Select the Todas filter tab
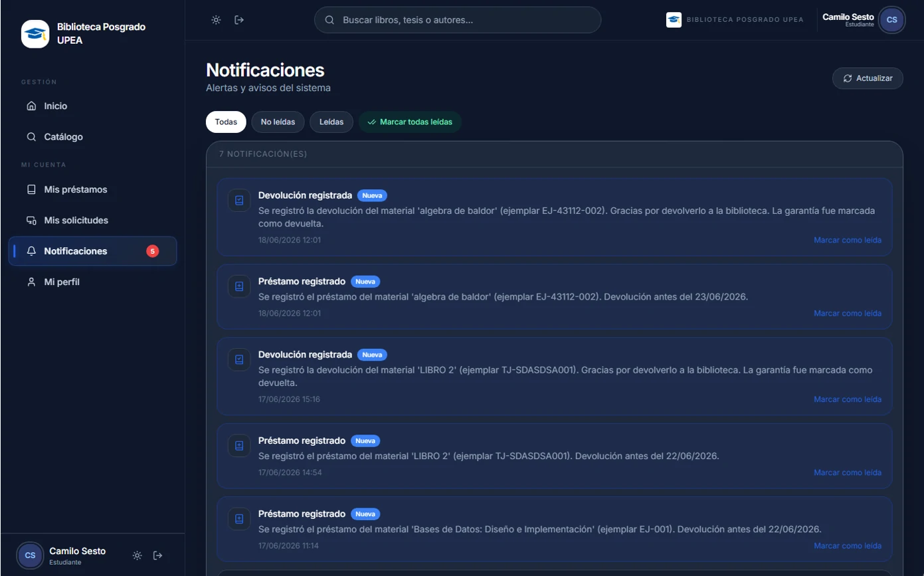924x576 pixels. [x=226, y=122]
